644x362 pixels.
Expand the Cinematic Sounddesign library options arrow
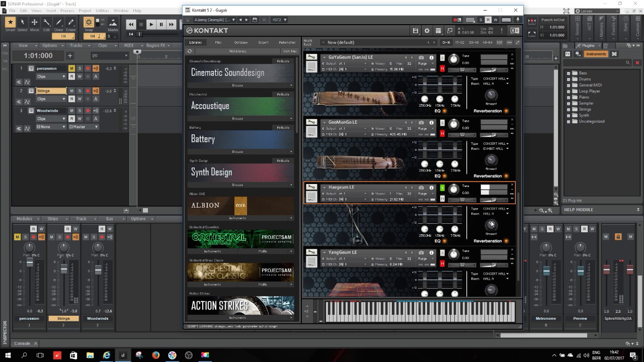click(292, 85)
